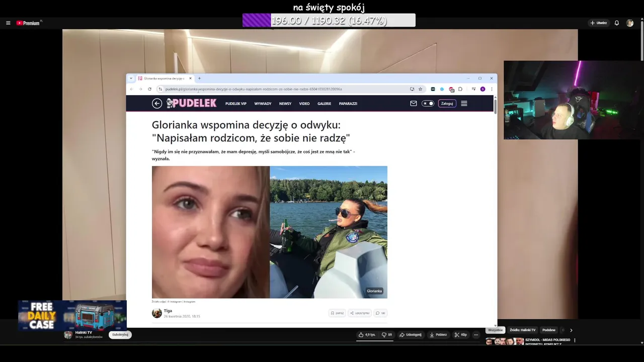Open the SZYMOOL suggested video thumbnail
The image size is (644, 362).
(x=505, y=341)
